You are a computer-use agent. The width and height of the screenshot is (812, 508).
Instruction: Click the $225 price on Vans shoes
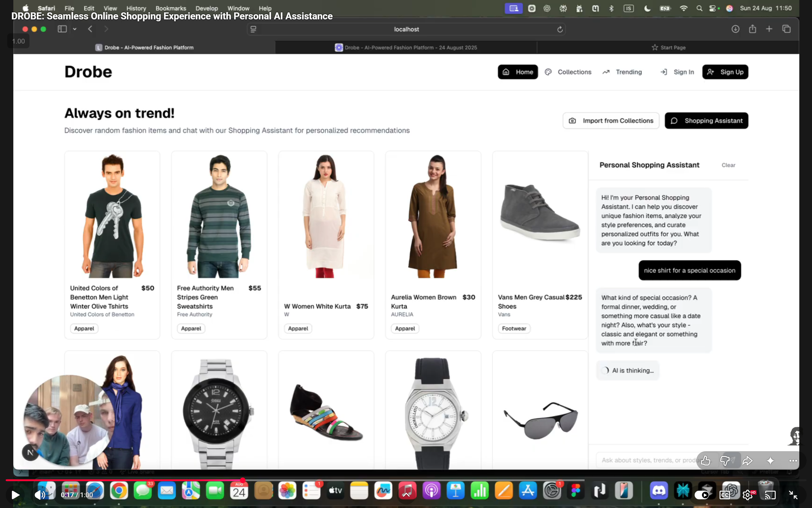[x=574, y=297]
